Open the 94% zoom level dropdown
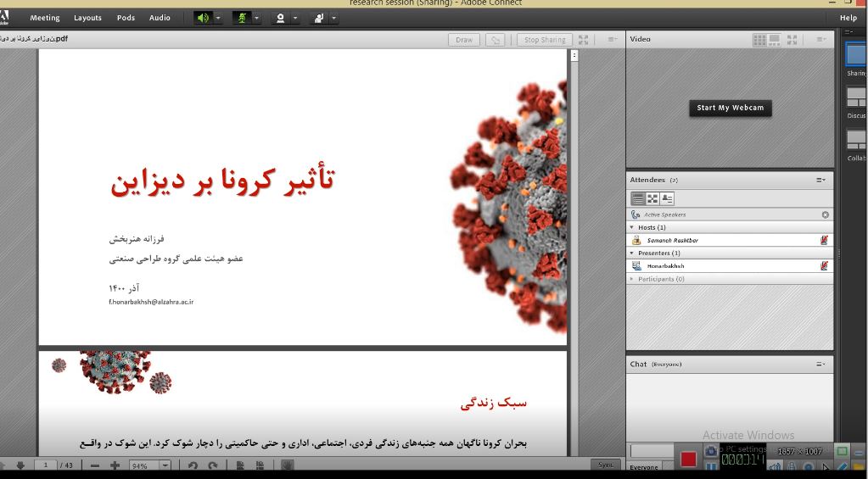This screenshot has width=868, height=479. [x=165, y=465]
